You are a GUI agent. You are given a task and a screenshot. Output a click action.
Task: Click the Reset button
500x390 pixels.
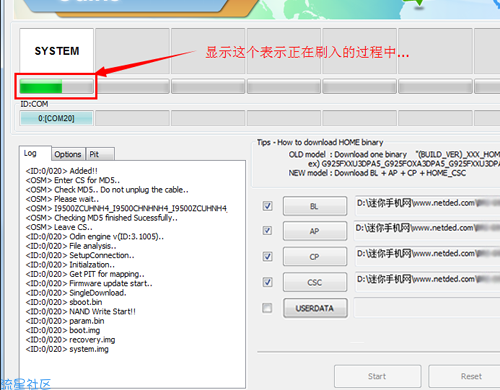pos(464,376)
